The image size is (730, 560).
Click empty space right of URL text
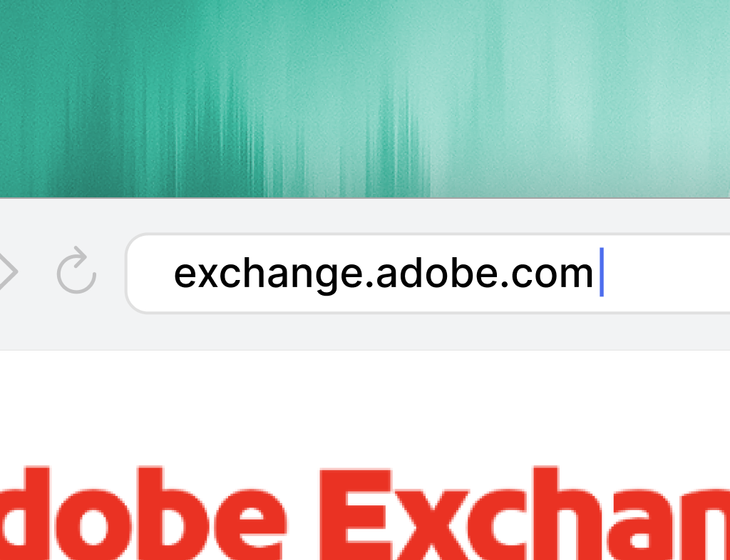click(667, 274)
